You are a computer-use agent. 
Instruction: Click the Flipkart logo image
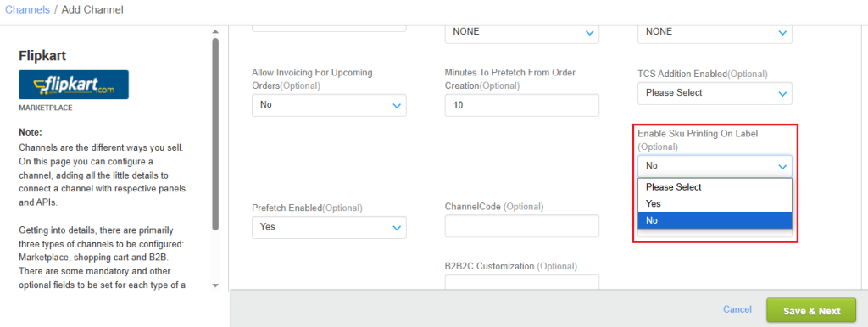(74, 85)
